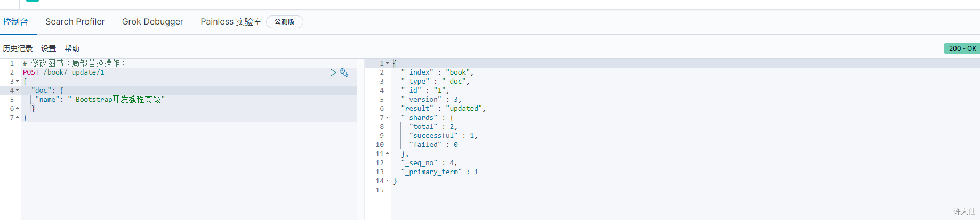Collapse the "doc" block fold arrow

[x=18, y=91]
